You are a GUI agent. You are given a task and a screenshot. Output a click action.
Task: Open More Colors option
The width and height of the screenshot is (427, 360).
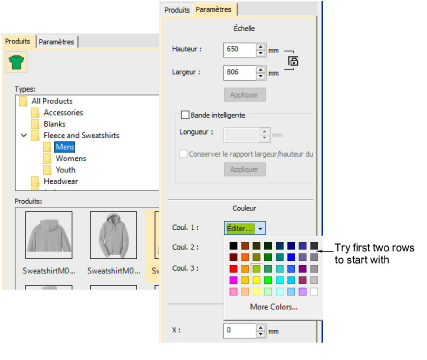click(x=274, y=307)
